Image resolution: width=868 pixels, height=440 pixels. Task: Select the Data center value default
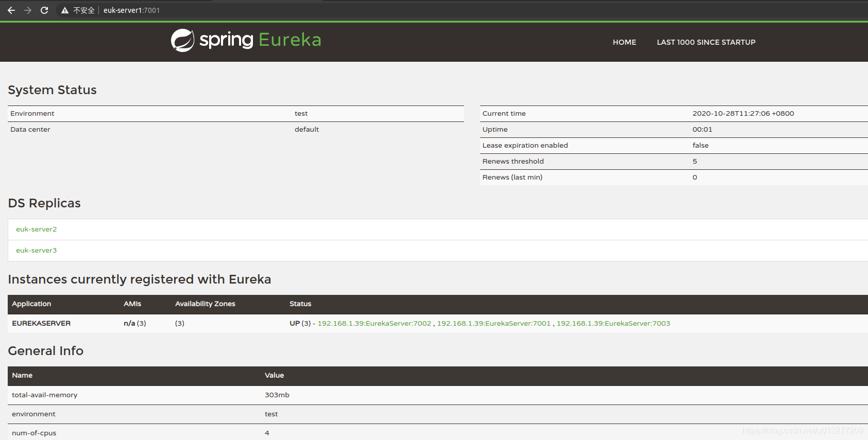307,130
